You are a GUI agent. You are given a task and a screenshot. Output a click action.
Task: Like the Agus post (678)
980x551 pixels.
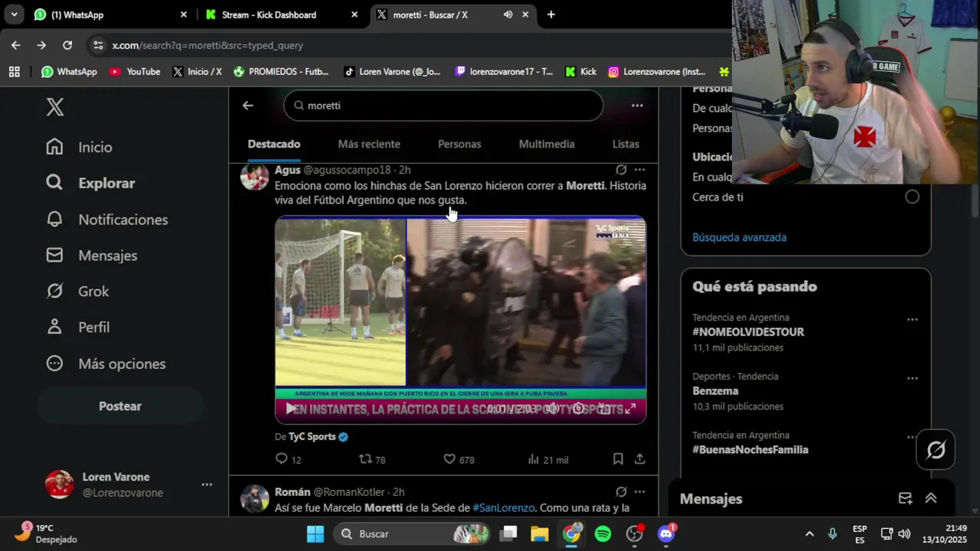459,459
